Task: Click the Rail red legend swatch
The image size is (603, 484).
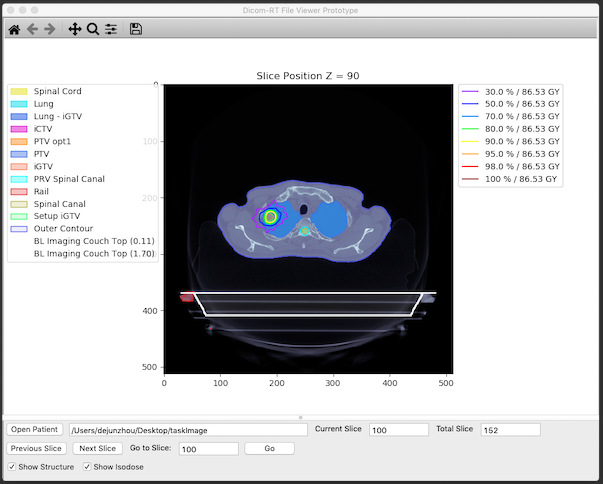Action: pos(19,191)
